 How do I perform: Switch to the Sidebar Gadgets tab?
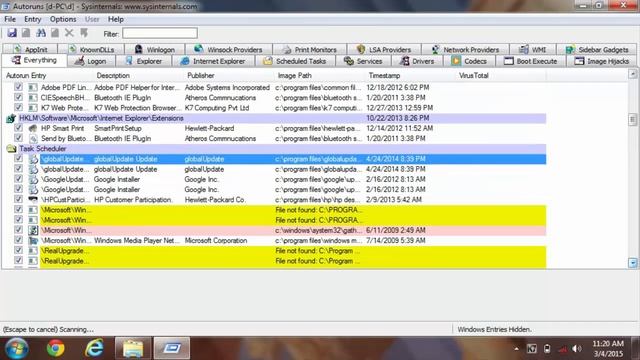coord(597,49)
